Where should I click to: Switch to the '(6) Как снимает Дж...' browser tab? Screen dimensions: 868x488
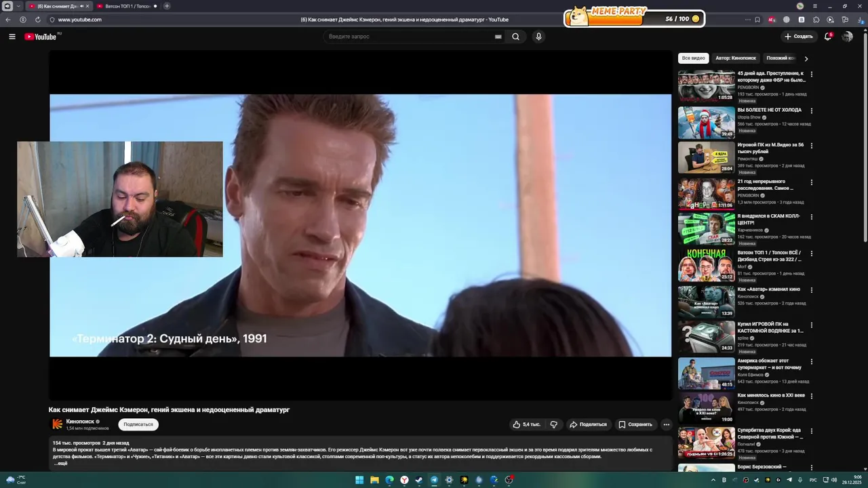59,6
